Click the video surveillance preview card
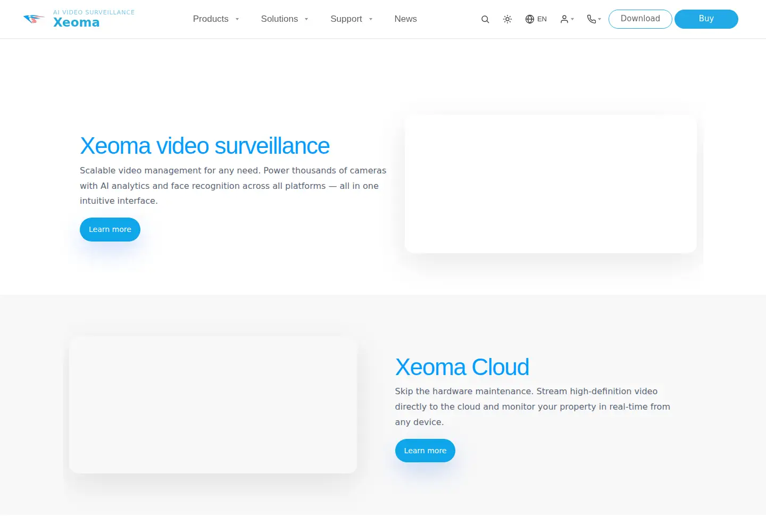The width and height of the screenshot is (766, 532). 551,184
